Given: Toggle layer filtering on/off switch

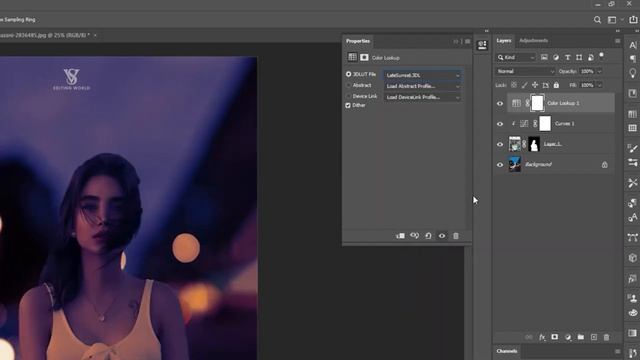Looking at the screenshot, I should (x=602, y=55).
